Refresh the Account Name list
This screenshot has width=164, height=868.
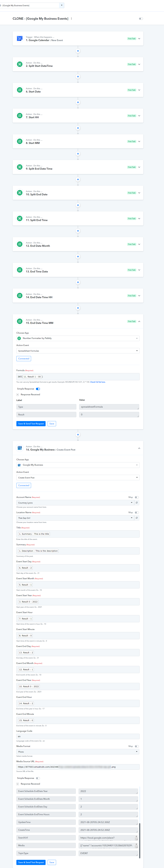click(137, 503)
